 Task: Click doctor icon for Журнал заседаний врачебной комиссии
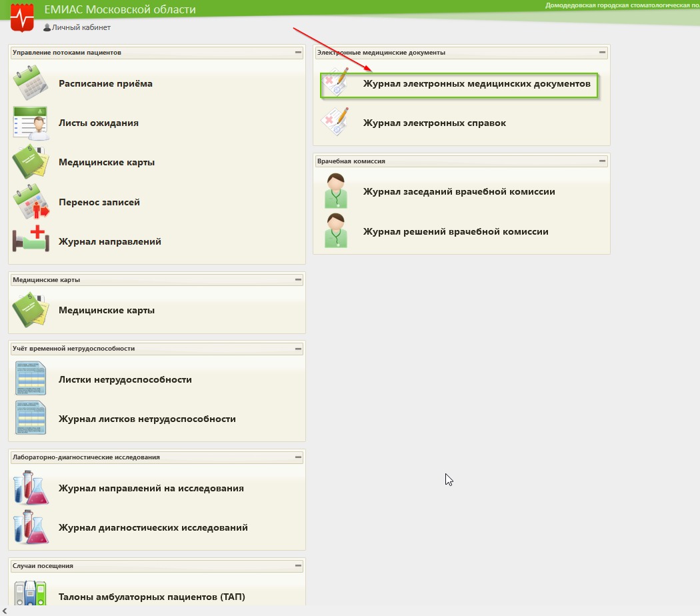(x=336, y=191)
